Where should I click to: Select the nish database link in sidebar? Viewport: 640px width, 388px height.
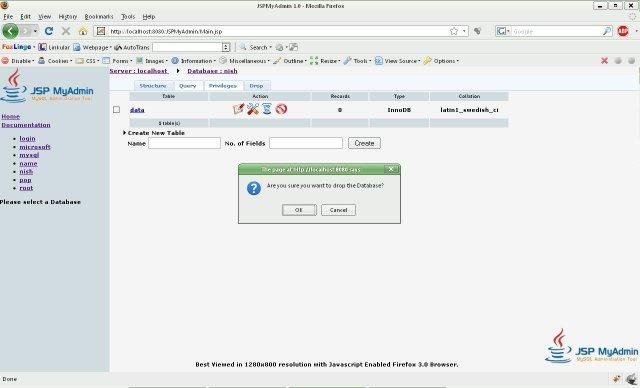(x=26, y=171)
